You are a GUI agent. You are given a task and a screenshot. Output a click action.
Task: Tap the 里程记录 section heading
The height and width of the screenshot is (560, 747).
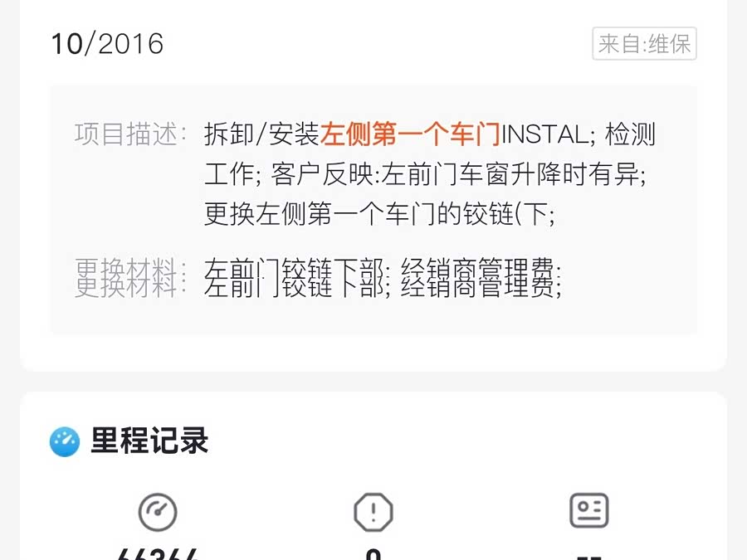pyautogui.click(x=149, y=441)
